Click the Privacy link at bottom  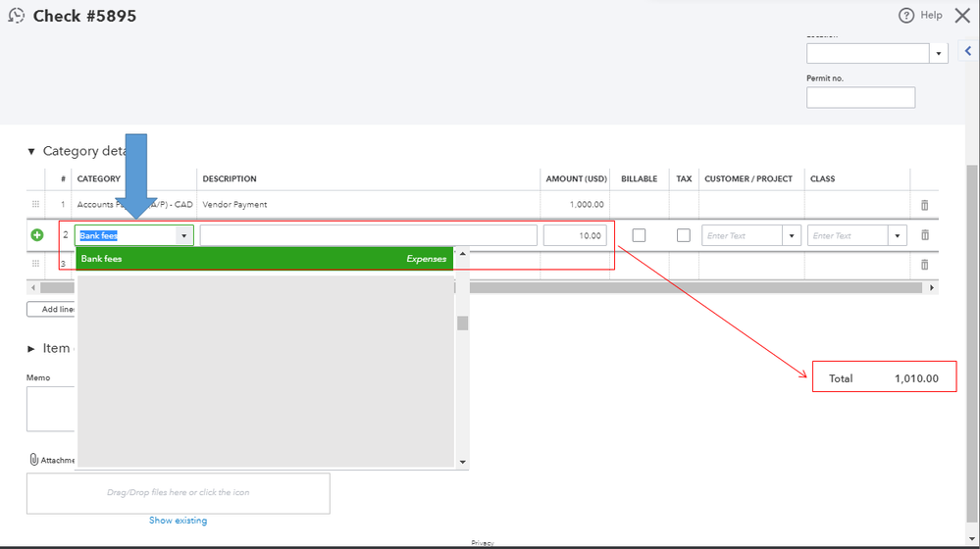coord(483,543)
